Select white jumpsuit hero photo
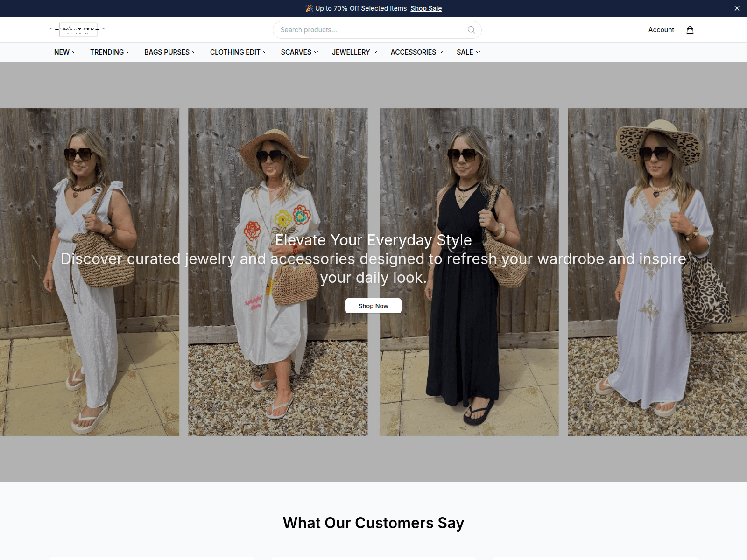The image size is (747, 560). [90, 272]
